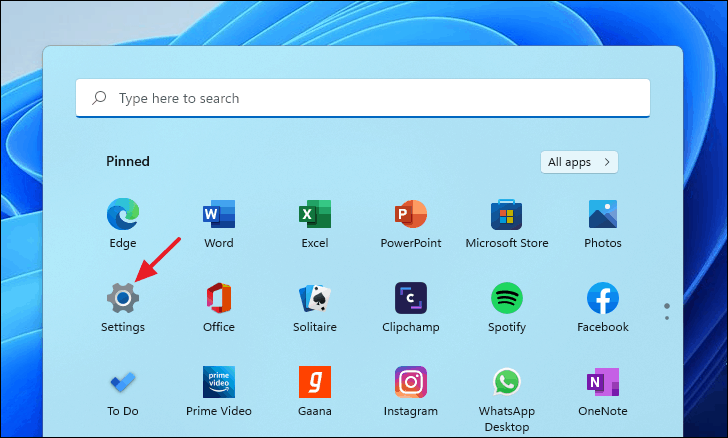The height and width of the screenshot is (438, 728).
Task: Open WhatsApp Desktop
Action: (x=507, y=382)
